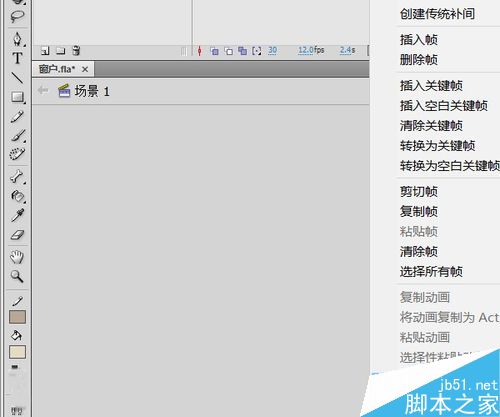Screen dimensions: 500x417
Task: Click the Center Frame red marker icon
Action: pyautogui.click(x=199, y=51)
